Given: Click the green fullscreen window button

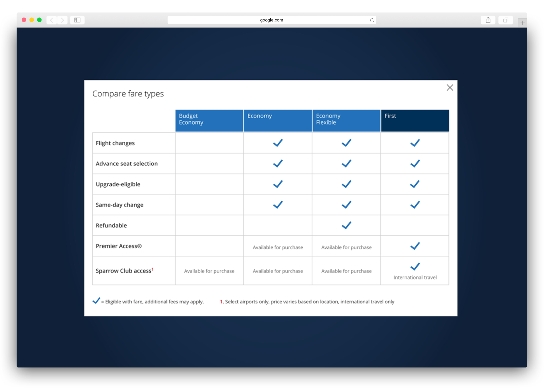Looking at the screenshot, I should [39, 20].
